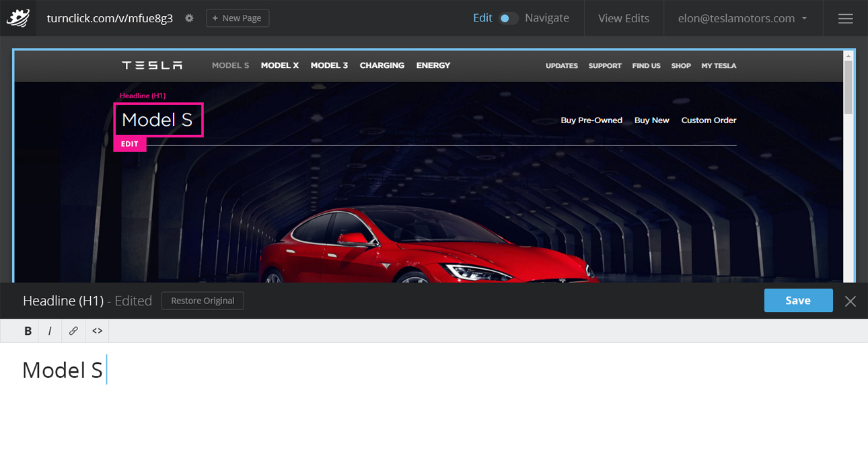The width and height of the screenshot is (868, 458).
Task: Save the headline edits
Action: 798,301
